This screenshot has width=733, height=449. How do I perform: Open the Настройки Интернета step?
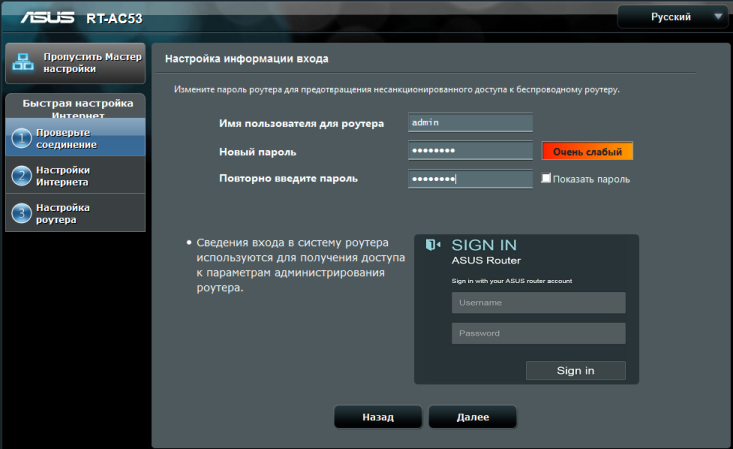point(75,175)
